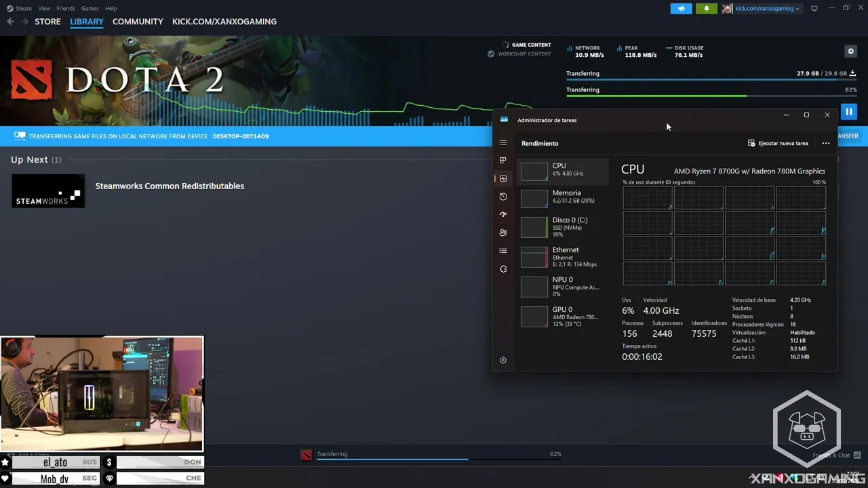Click the DISK USAGE 76.1 MB/s stat

pos(685,52)
